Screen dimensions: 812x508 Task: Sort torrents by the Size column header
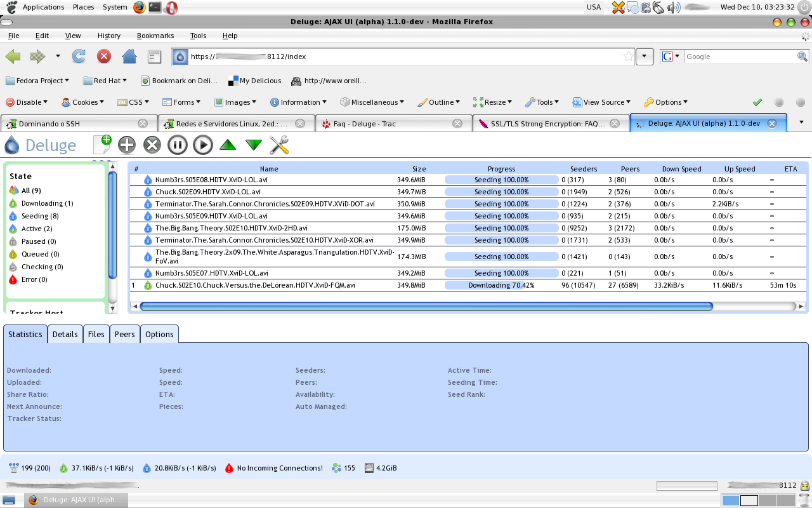419,169
